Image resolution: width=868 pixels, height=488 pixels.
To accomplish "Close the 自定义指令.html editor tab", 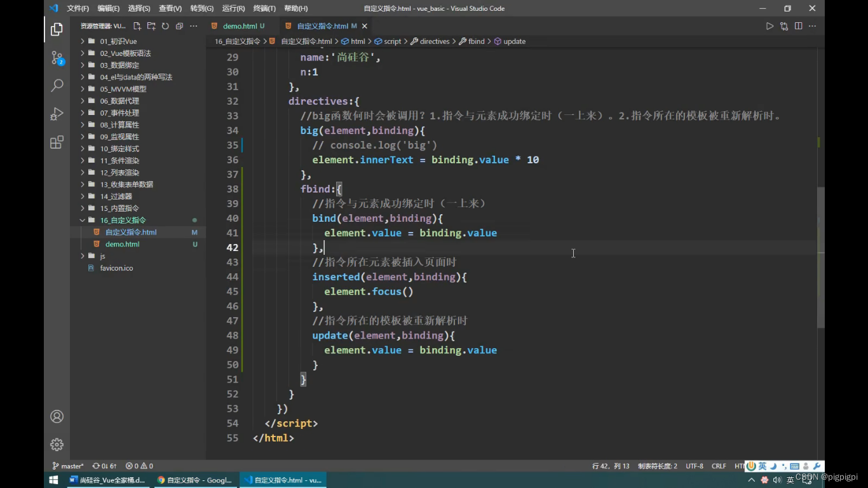I will click(x=365, y=26).
